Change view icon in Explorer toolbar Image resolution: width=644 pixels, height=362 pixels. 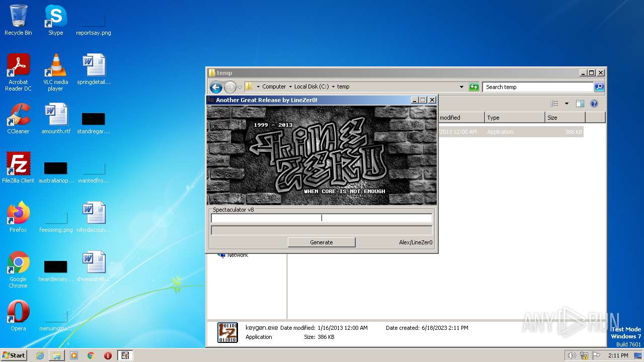[554, 104]
